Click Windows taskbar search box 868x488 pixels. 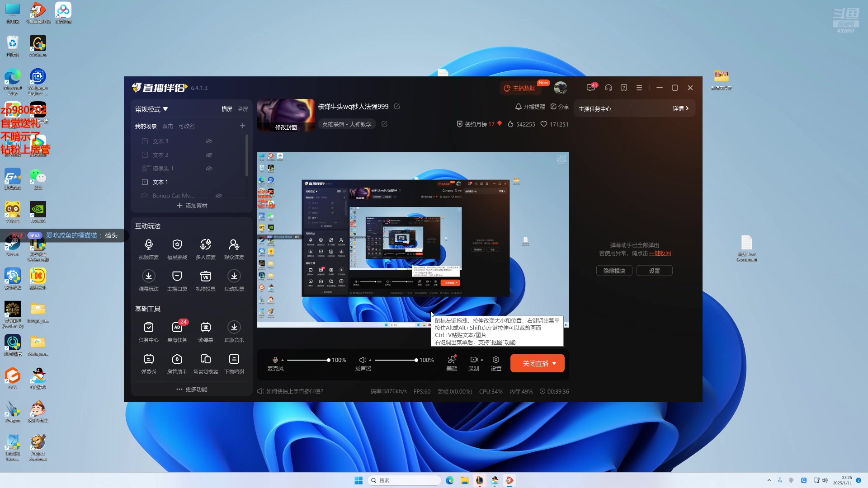(404, 480)
